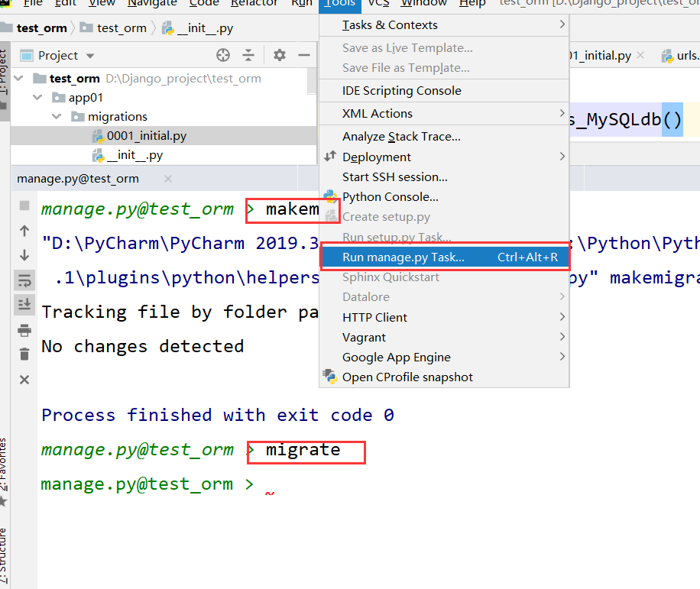Switch to 0001_initial.py editor tab
Viewport: 700px width, 589px height.
coord(601,56)
